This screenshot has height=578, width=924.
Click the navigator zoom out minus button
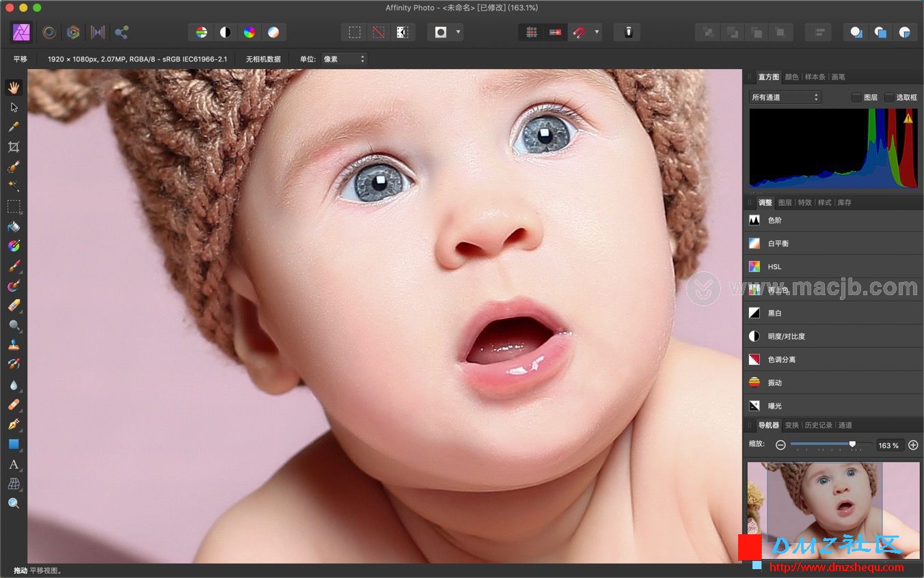pyautogui.click(x=780, y=445)
